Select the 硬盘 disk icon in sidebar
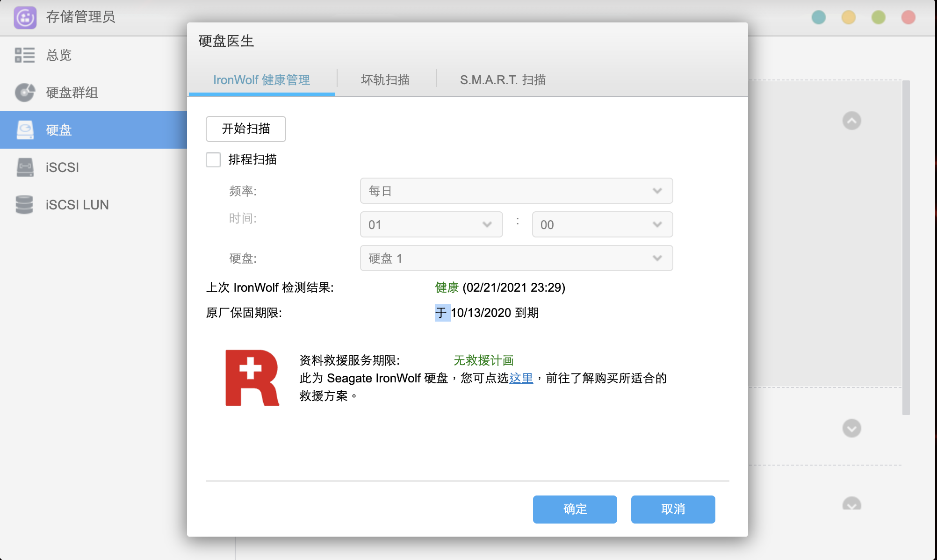The image size is (937, 560). click(x=25, y=130)
